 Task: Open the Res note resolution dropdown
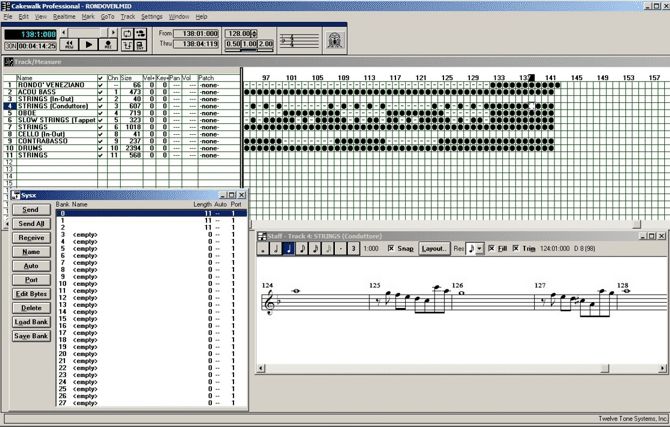click(479, 248)
